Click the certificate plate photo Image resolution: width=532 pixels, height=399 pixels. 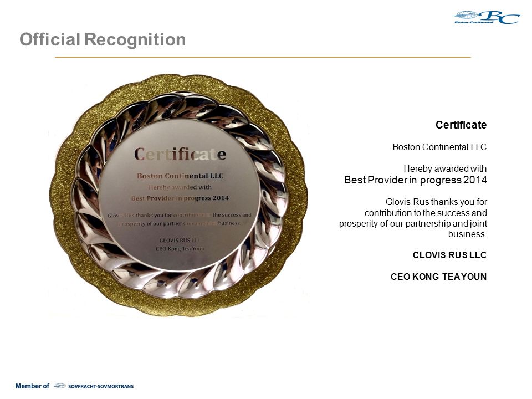[178, 196]
